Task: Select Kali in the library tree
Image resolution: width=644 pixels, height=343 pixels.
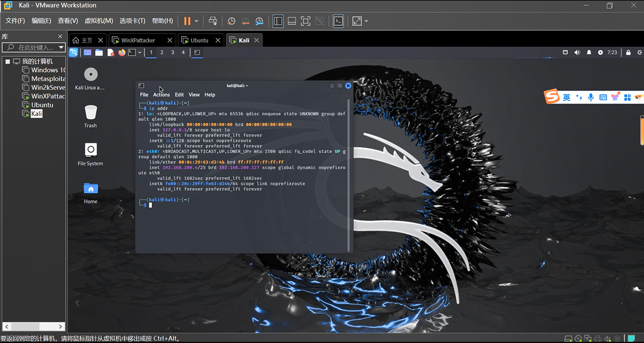Action: pos(32,114)
